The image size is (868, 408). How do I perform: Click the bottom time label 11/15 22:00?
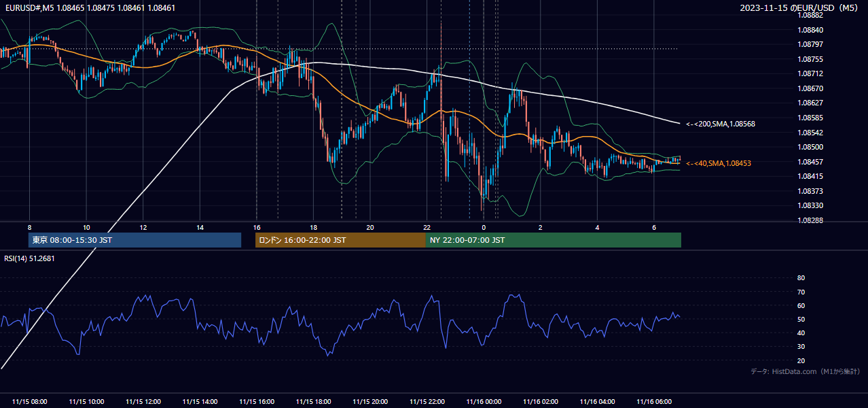427,402
